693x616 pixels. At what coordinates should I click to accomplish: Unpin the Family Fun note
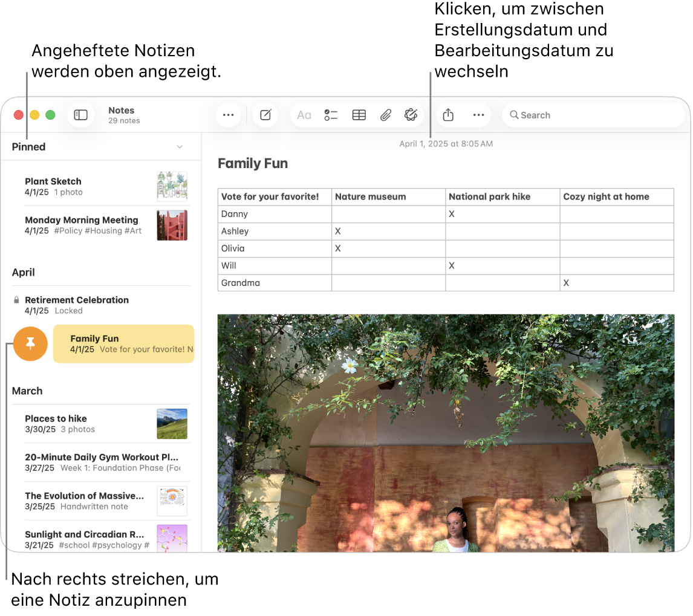coord(30,343)
